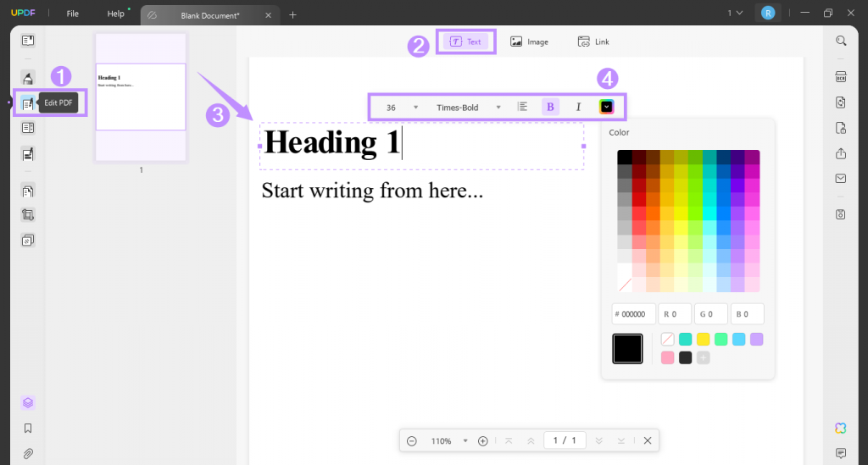The height and width of the screenshot is (465, 868).
Task: Toggle Italic formatting button
Action: pos(578,108)
